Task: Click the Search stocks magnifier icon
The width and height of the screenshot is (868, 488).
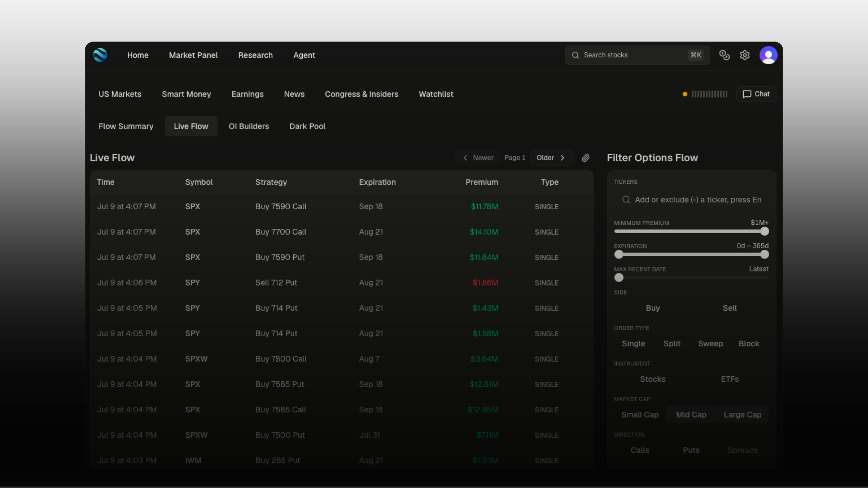Action: [575, 55]
